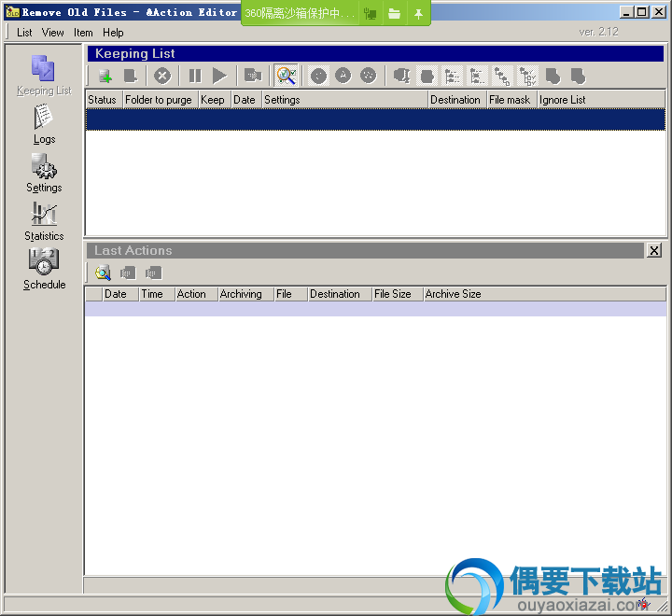The width and height of the screenshot is (672, 616).
Task: Click the Keep column header
Action: tap(215, 100)
